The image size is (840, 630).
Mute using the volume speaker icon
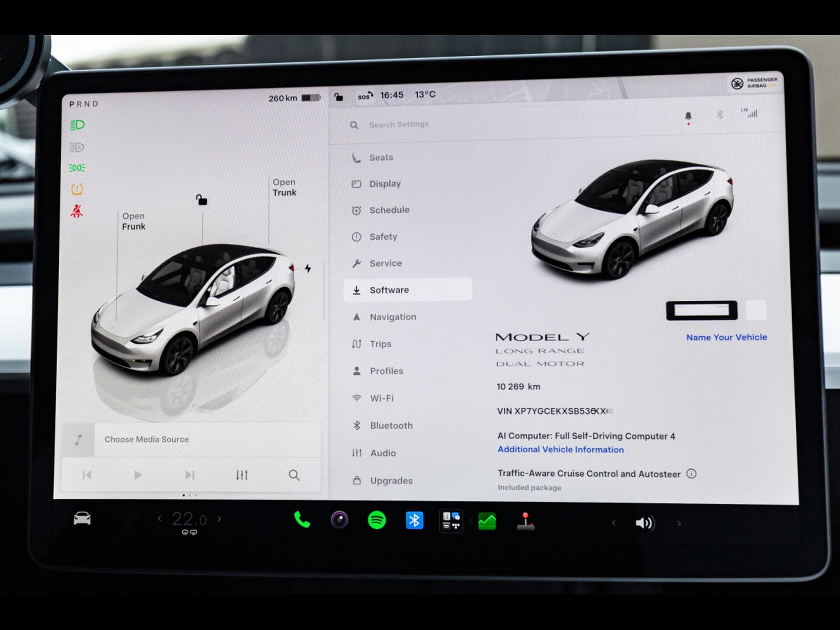pyautogui.click(x=645, y=523)
